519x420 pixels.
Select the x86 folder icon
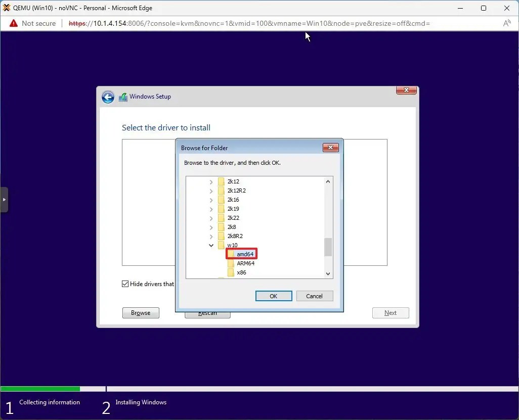tap(232, 272)
